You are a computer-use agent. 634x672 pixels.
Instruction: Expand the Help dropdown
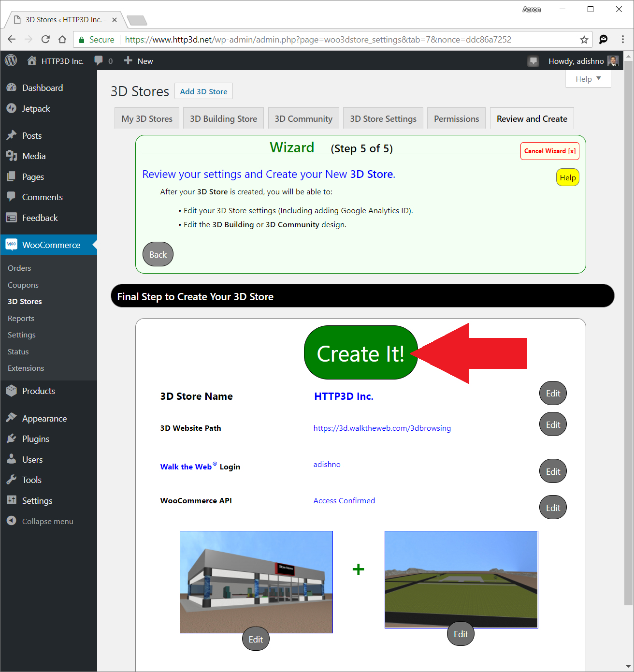[588, 79]
